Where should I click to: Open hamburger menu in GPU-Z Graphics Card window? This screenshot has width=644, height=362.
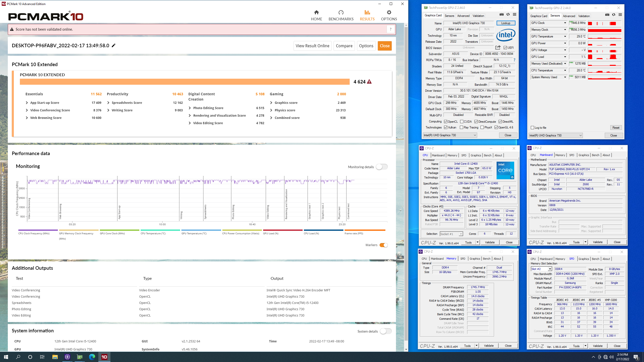pyautogui.click(x=514, y=15)
